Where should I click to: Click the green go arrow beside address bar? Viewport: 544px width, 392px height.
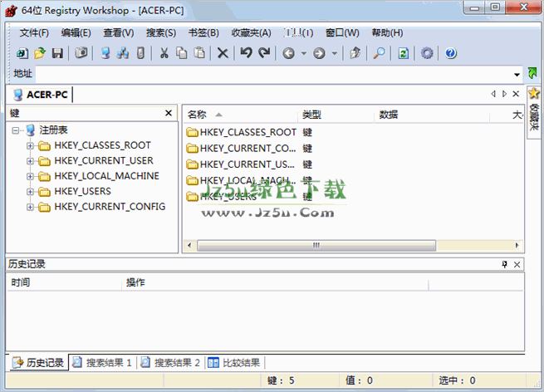[x=532, y=73]
